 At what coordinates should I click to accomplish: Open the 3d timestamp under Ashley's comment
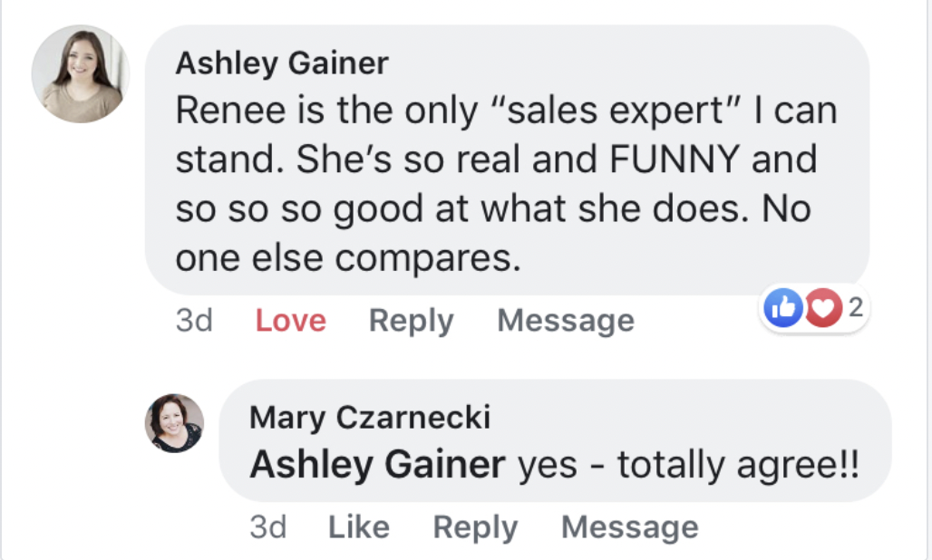pyautogui.click(x=193, y=321)
